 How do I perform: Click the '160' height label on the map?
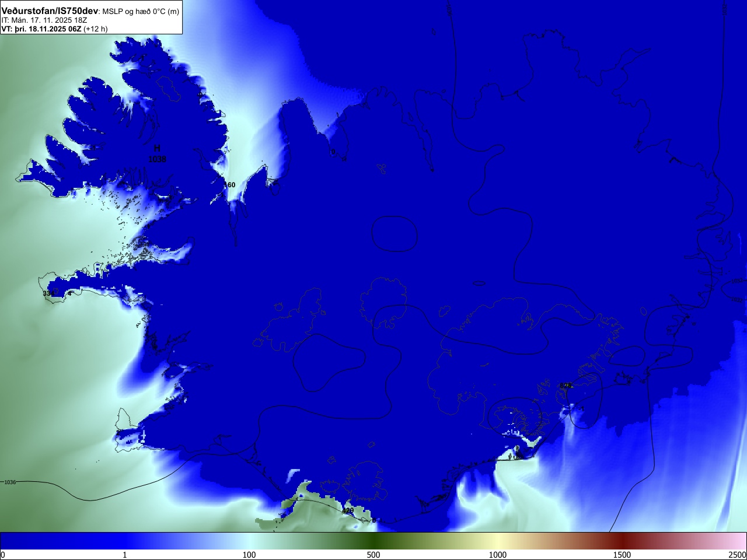pos(230,185)
